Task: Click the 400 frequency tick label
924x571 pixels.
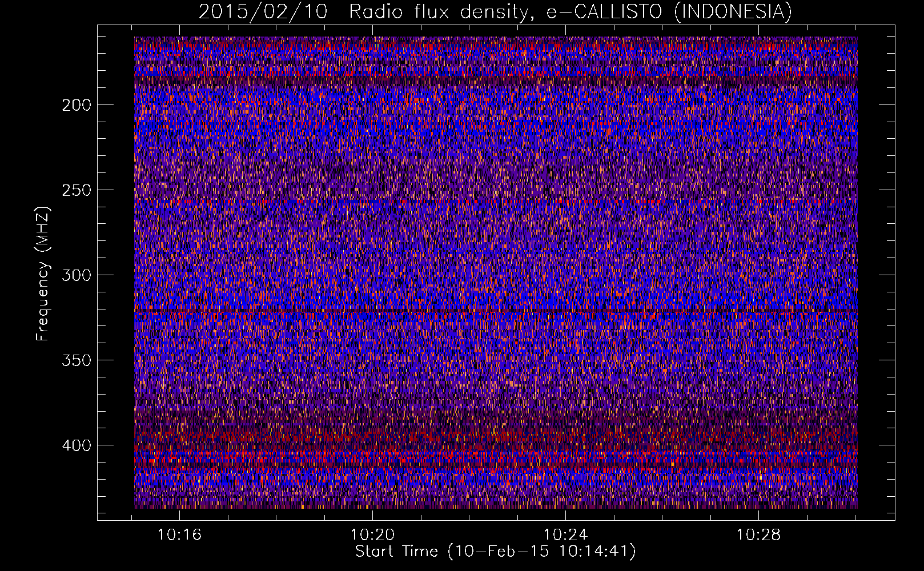Action: [76, 445]
